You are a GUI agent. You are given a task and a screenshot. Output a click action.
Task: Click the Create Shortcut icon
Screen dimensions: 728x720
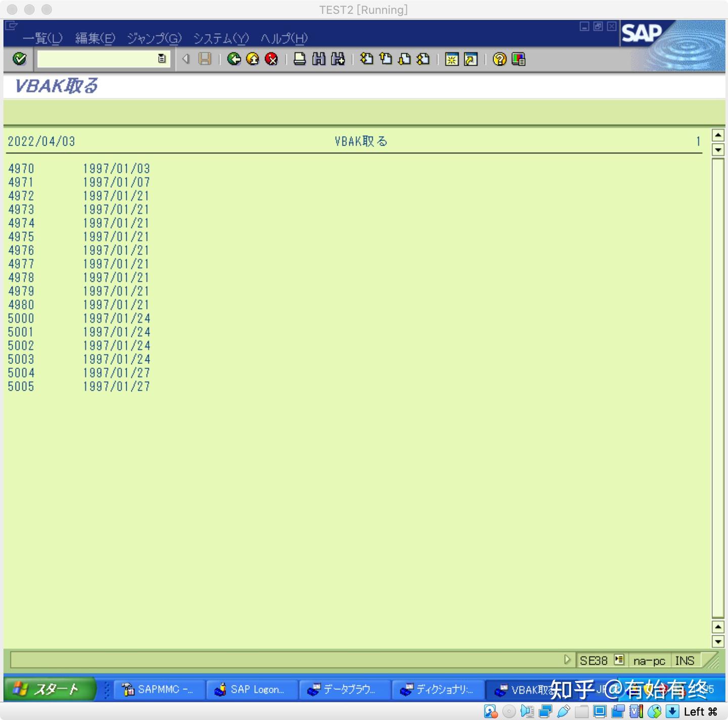[x=471, y=59]
